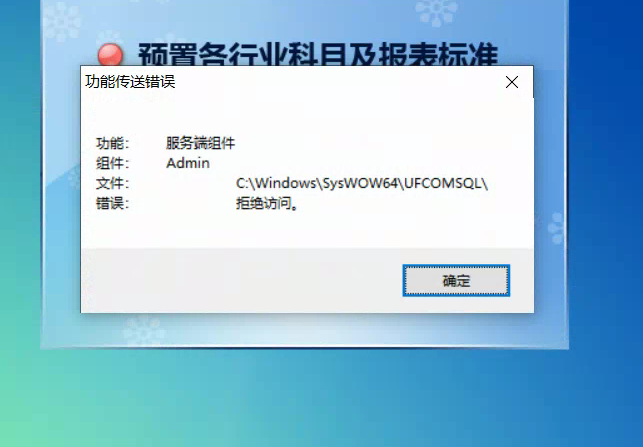
Task: Click the 组件: field label
Action: click(x=113, y=163)
